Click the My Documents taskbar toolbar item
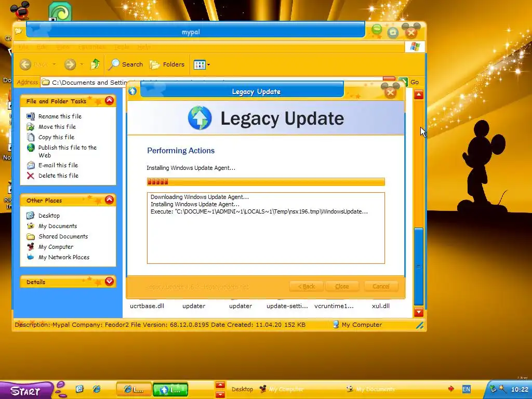 click(x=370, y=389)
